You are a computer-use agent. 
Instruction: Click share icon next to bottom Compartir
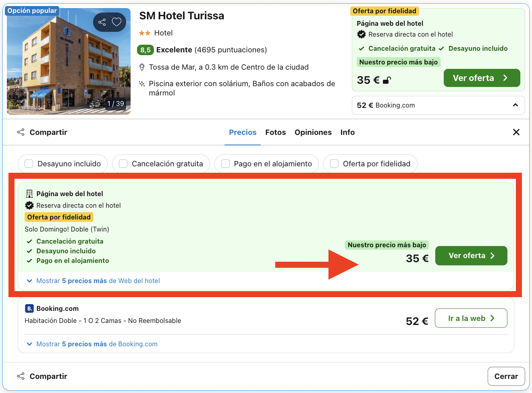(21, 376)
